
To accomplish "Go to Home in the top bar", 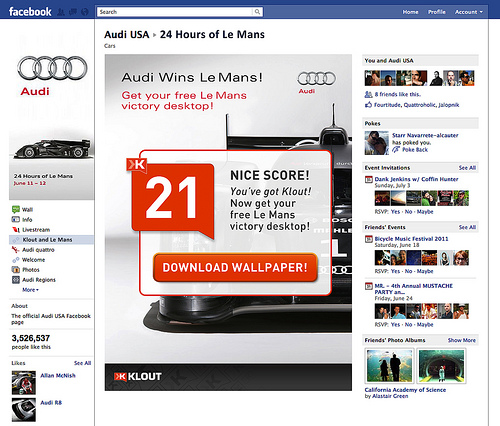I will [x=410, y=12].
